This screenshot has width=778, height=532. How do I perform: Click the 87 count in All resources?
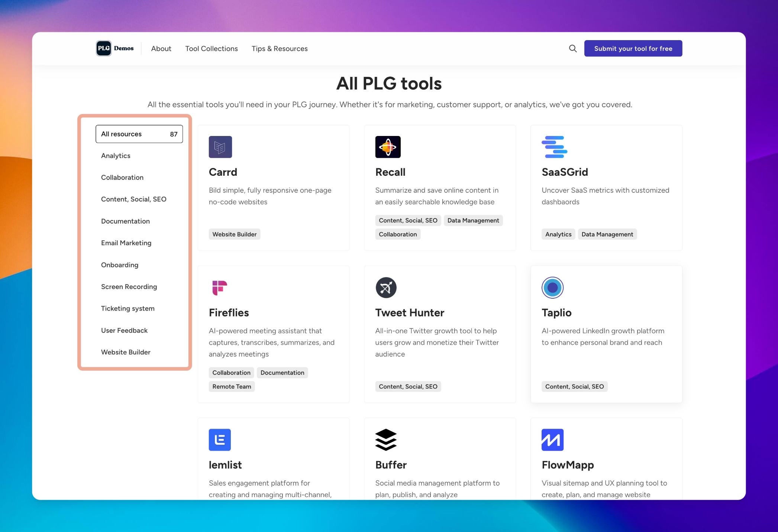(174, 134)
